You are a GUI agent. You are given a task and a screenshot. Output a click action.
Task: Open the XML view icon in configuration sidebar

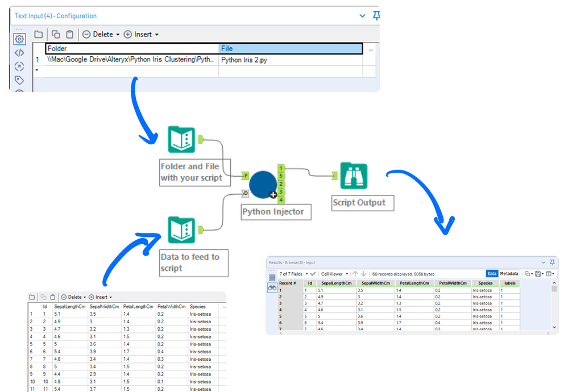coord(19,53)
